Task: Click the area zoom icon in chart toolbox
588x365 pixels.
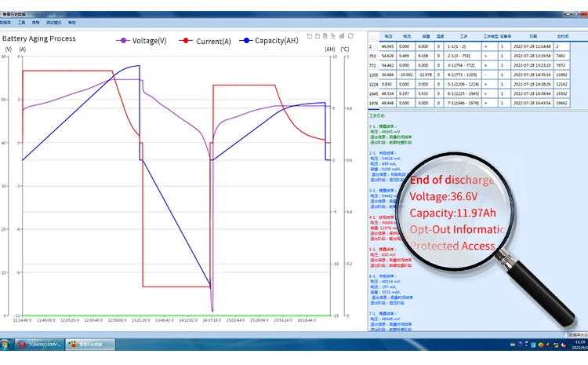Action: [x=310, y=36]
